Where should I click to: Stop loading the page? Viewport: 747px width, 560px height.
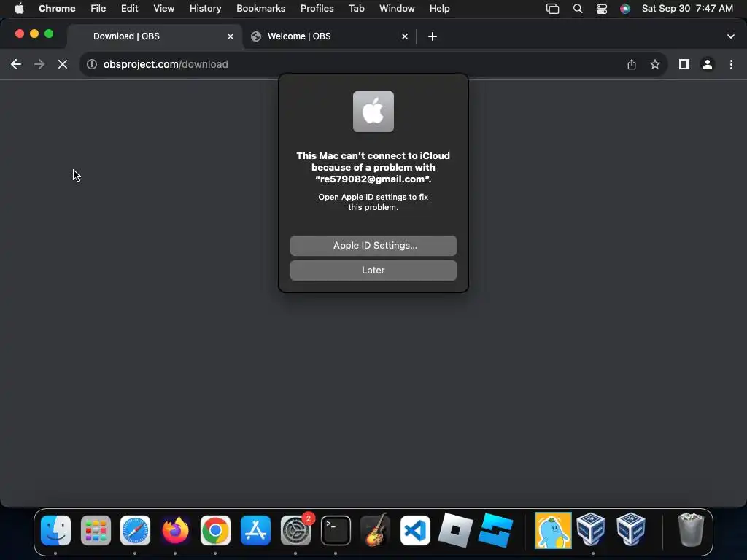(x=63, y=64)
